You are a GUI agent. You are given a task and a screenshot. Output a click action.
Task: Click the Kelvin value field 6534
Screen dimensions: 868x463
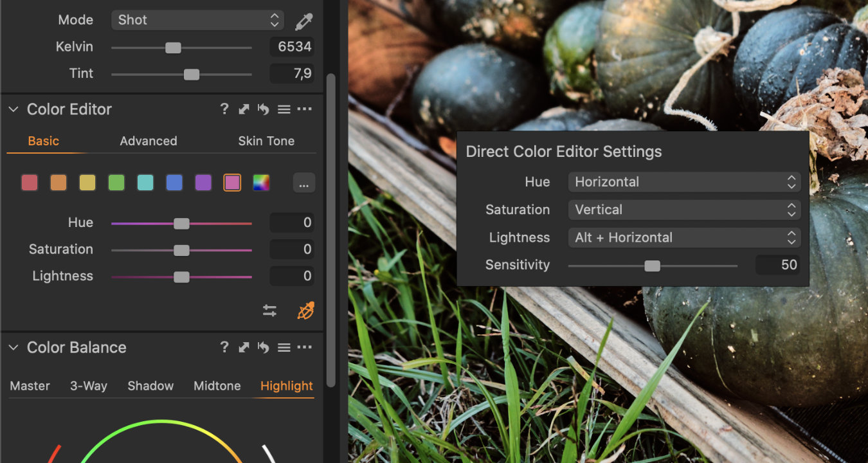[x=292, y=47]
